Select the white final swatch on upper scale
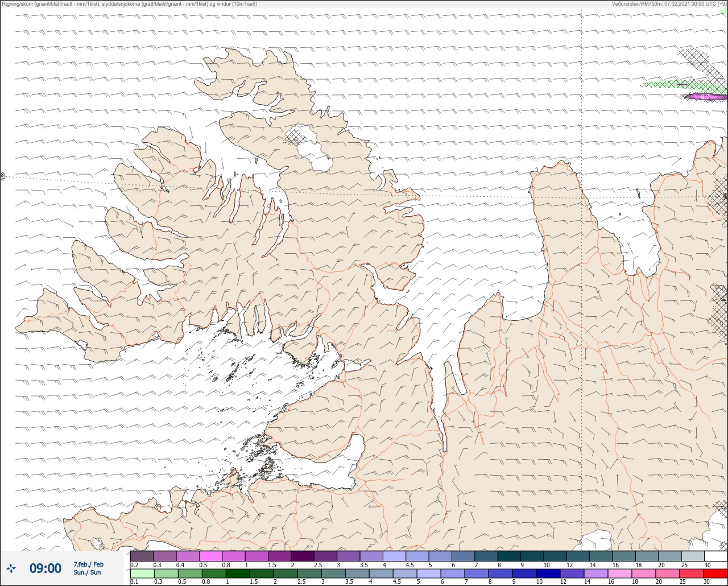Screen dimensions: 728x586 coord(715,556)
